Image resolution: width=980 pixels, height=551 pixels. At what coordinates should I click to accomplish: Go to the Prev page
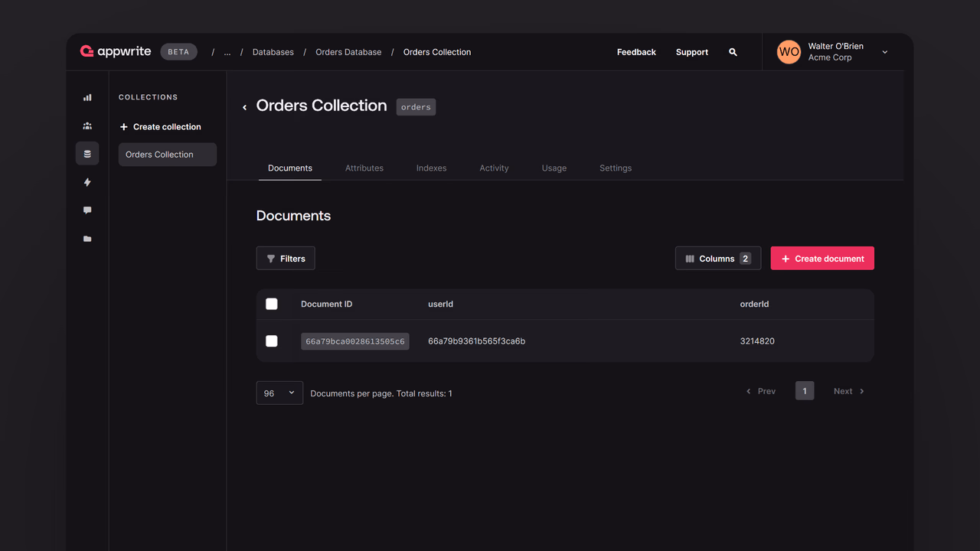761,391
